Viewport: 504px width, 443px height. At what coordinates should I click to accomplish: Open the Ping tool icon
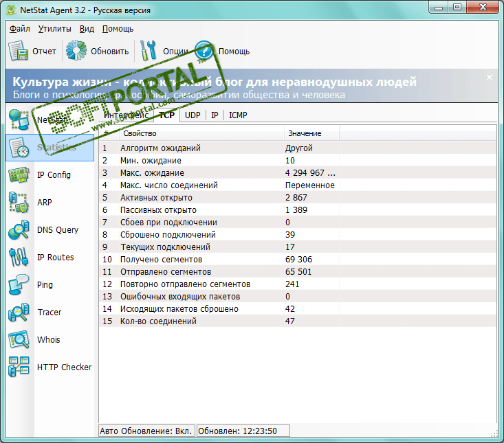click(x=19, y=285)
